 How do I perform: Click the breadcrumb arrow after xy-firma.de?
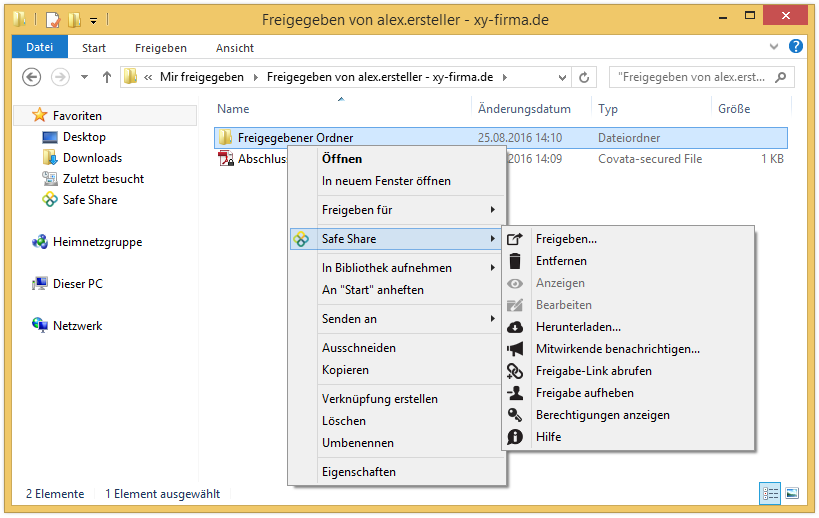pyautogui.click(x=505, y=77)
